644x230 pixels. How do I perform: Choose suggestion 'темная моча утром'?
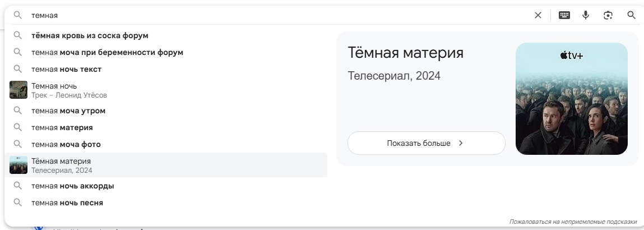click(x=166, y=111)
